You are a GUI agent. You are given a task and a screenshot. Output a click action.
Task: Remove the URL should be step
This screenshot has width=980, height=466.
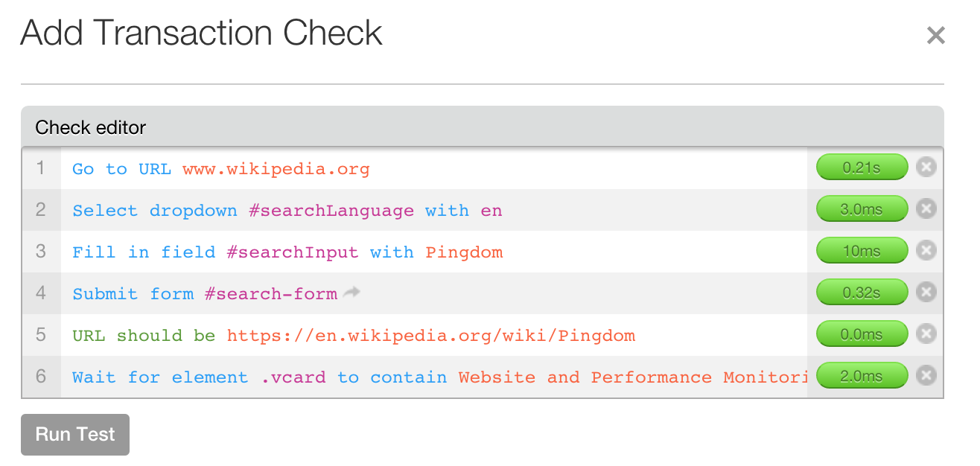(926, 334)
